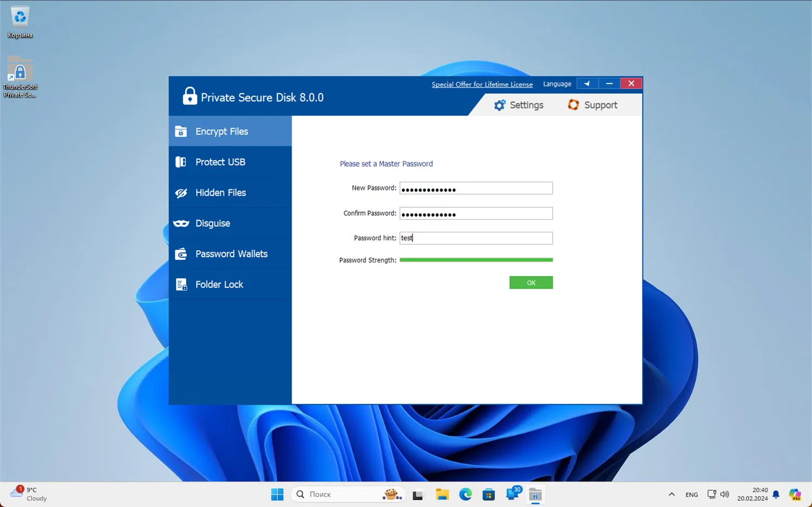This screenshot has width=812, height=507.
Task: Click the Private Secure Disk taskbar icon
Action: (535, 495)
